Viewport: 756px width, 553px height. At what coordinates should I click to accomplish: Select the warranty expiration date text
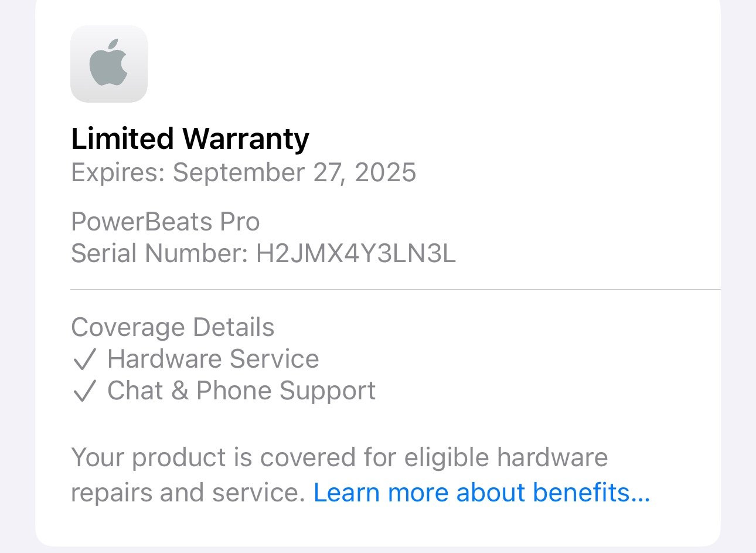pos(243,172)
